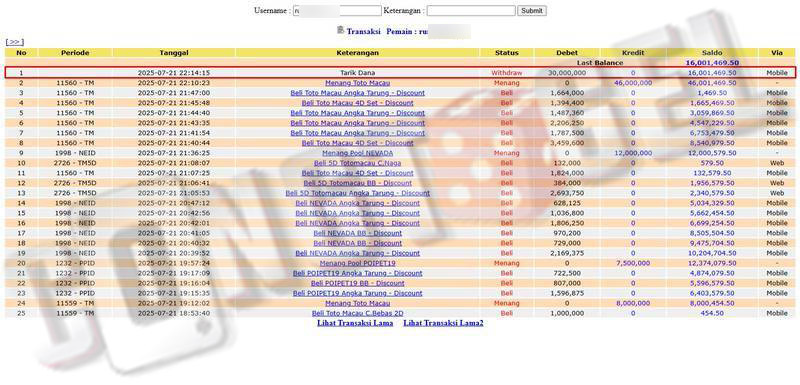Screen dimensions: 800x385
Task: Open Menang Toto Macau link in row 2
Action: tap(357, 83)
